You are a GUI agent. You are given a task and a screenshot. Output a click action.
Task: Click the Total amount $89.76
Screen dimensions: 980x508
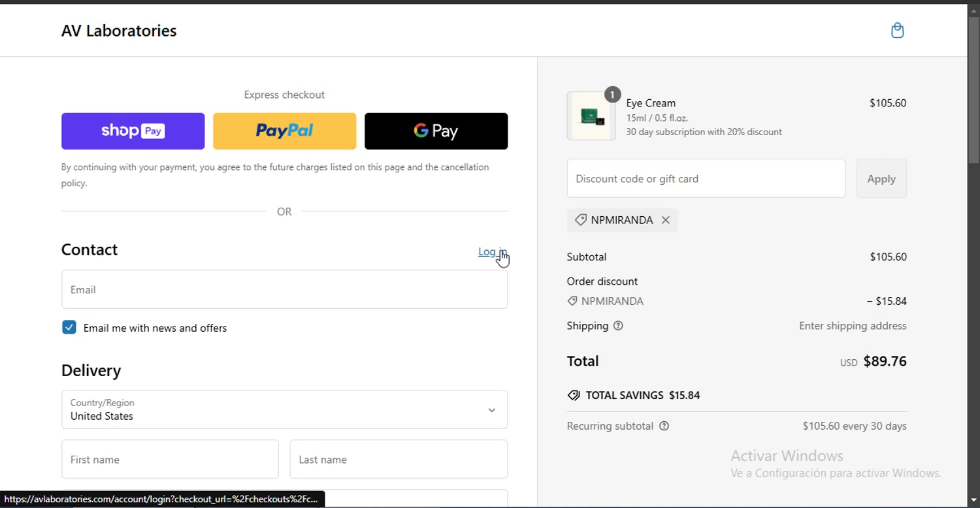pos(885,361)
